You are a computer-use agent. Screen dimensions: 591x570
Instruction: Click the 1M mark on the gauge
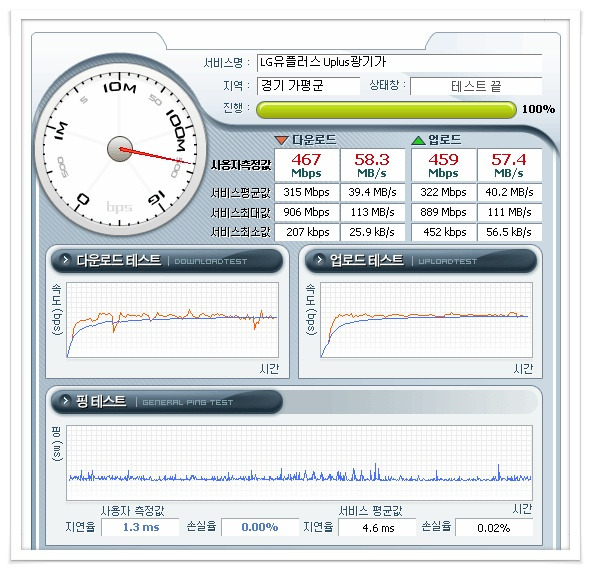pyautogui.click(x=61, y=131)
